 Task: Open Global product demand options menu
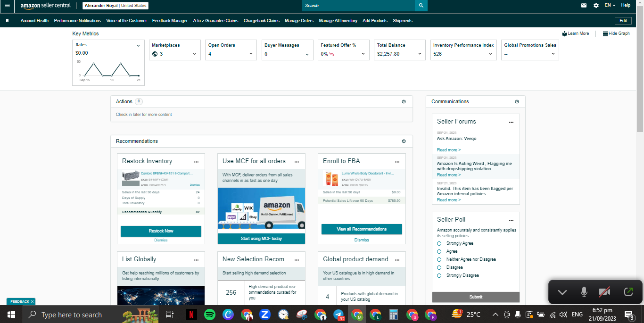(397, 260)
